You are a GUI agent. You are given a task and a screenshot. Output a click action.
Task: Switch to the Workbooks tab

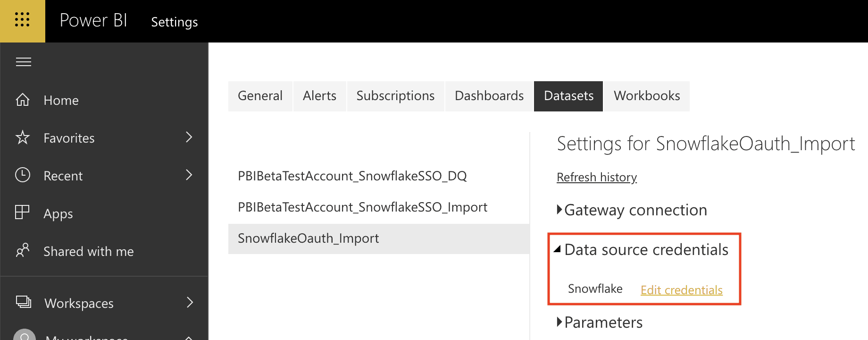[647, 96]
